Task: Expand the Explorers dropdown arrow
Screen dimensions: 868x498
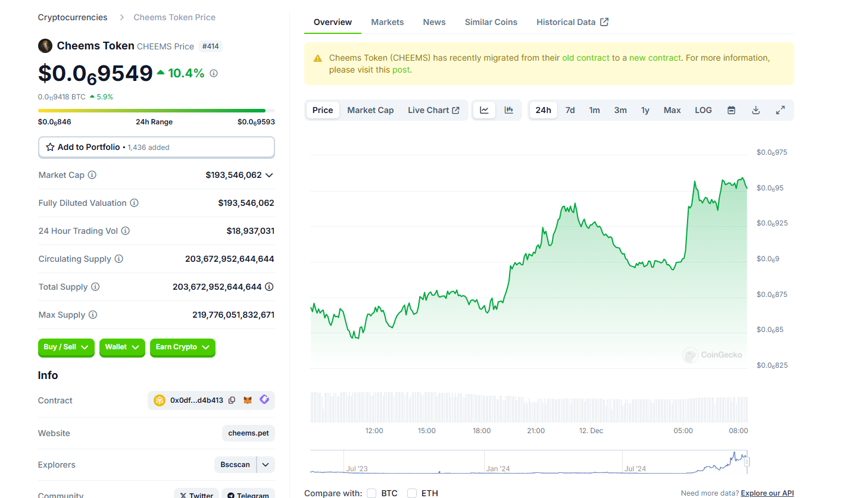Action: (x=266, y=465)
